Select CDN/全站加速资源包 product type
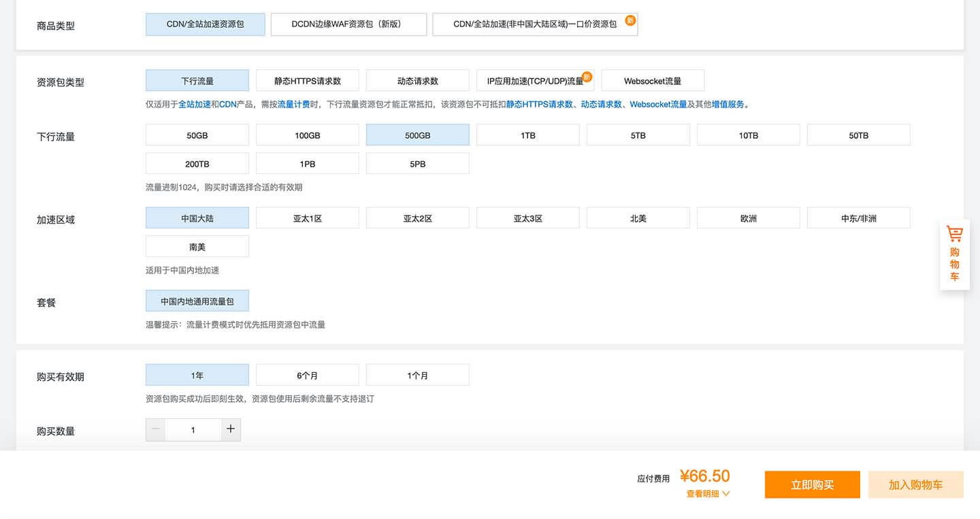This screenshot has height=519, width=980. pos(206,24)
